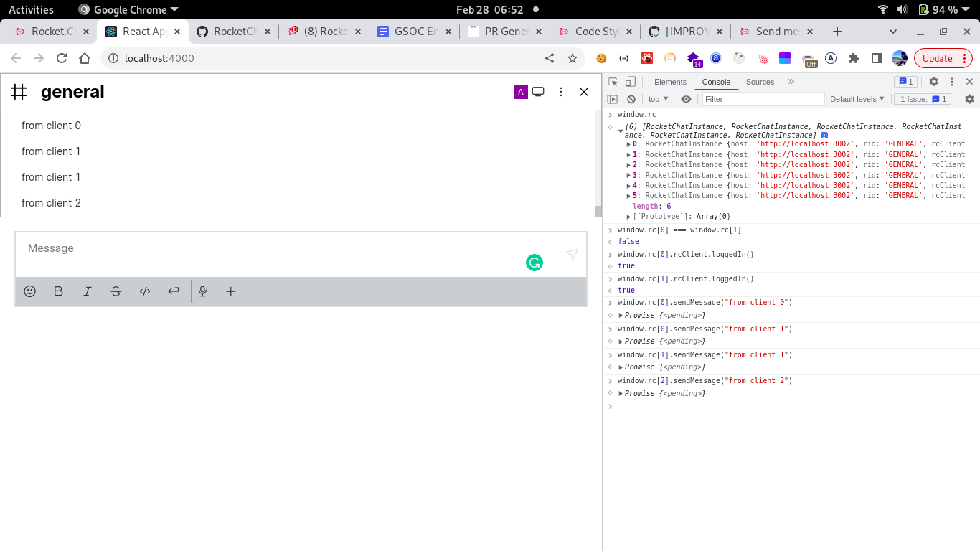Apply italic formatting icon

pyautogui.click(x=87, y=291)
